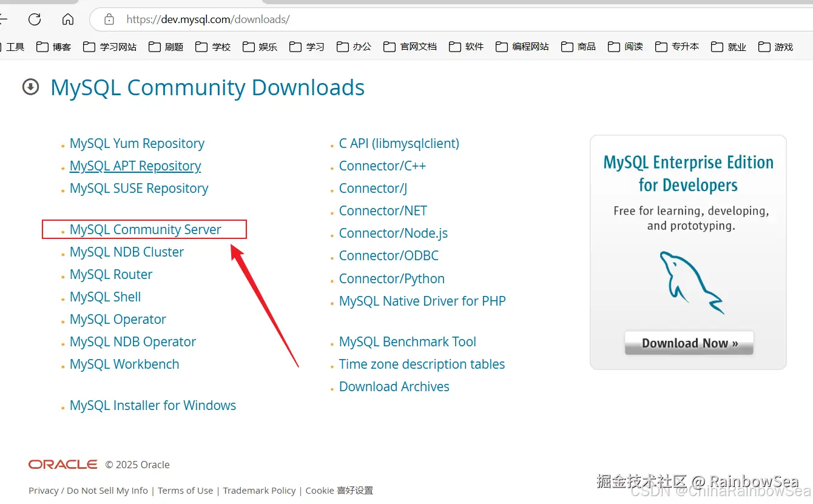Open the 学习网站 bookmark folder
The width and height of the screenshot is (813, 504).
tap(110, 47)
